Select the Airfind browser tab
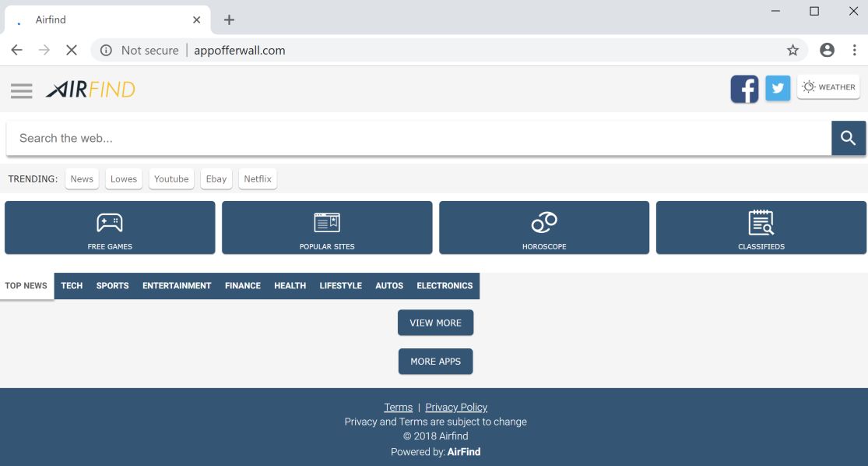This screenshot has height=466, width=868. tap(107, 20)
